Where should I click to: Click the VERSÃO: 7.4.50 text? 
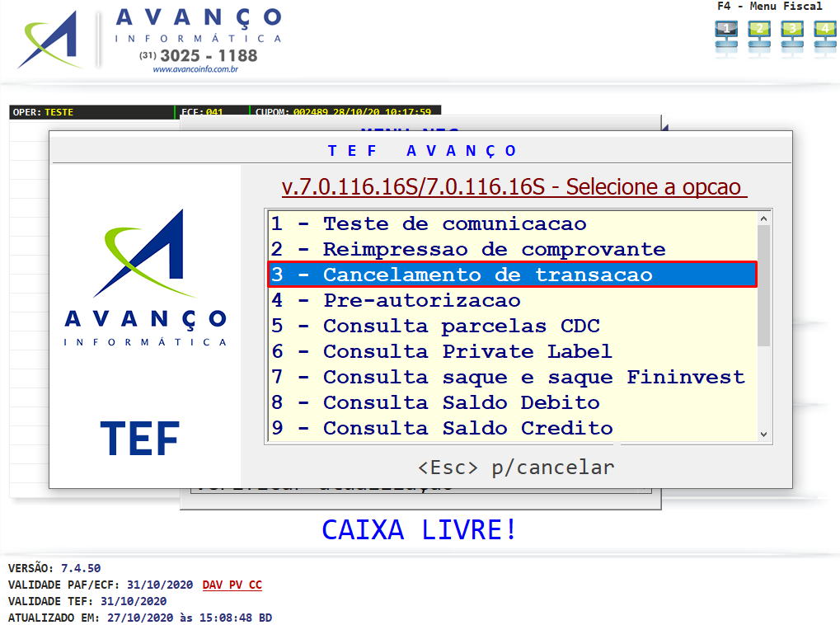pos(54,568)
